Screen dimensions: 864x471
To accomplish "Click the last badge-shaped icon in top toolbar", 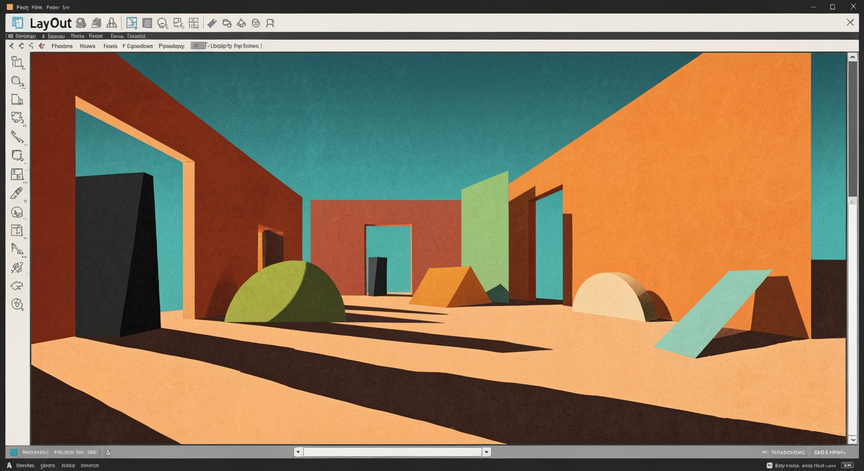I will point(270,23).
